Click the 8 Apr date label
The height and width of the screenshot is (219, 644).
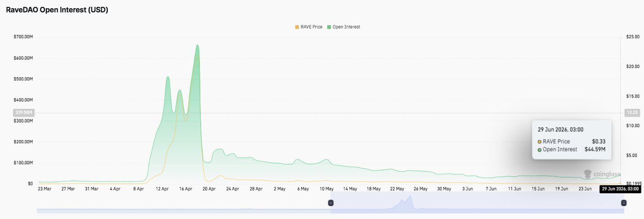click(x=138, y=189)
